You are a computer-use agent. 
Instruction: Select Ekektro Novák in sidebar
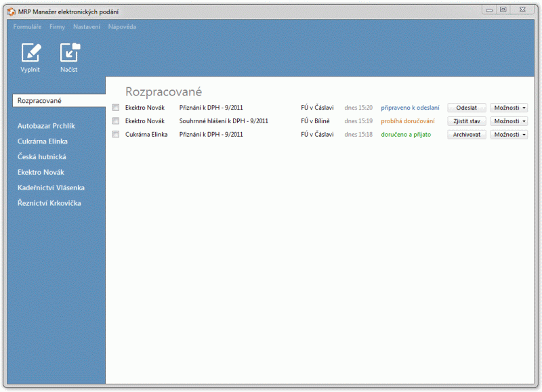pos(41,173)
